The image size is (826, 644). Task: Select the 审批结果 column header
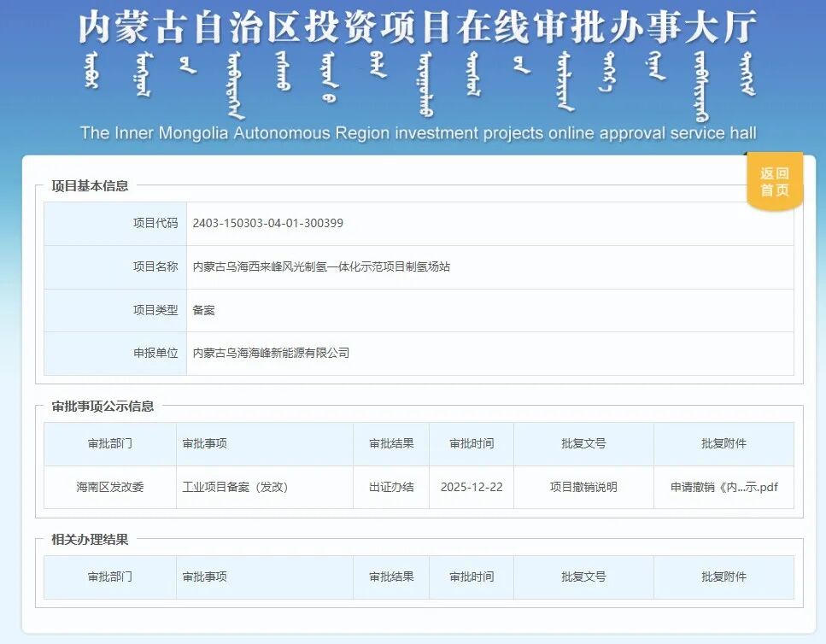click(390, 443)
